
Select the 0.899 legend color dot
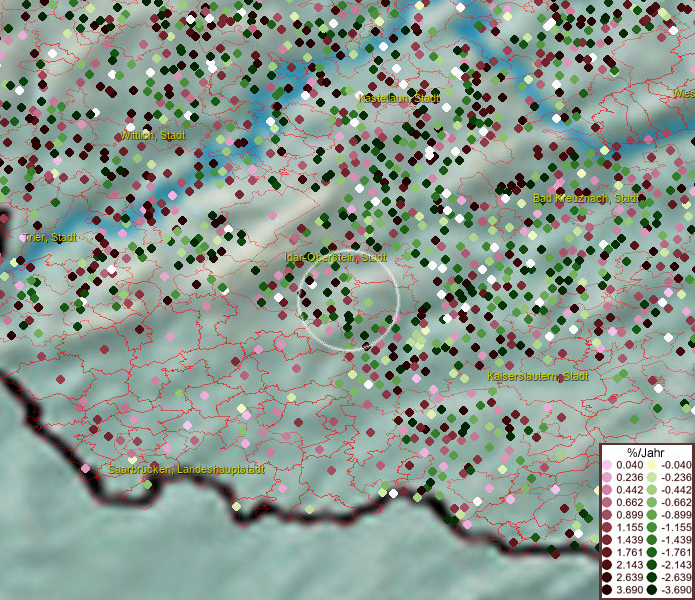point(607,515)
